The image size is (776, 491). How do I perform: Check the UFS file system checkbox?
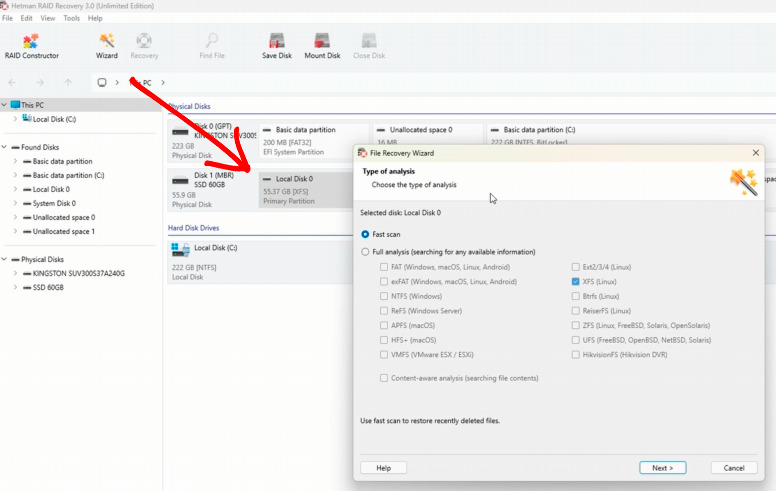pyautogui.click(x=575, y=340)
